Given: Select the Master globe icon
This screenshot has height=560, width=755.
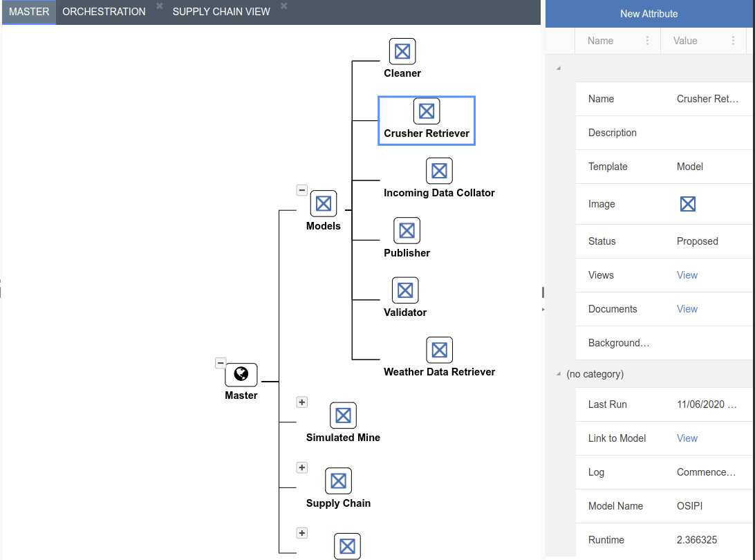Looking at the screenshot, I should point(241,375).
